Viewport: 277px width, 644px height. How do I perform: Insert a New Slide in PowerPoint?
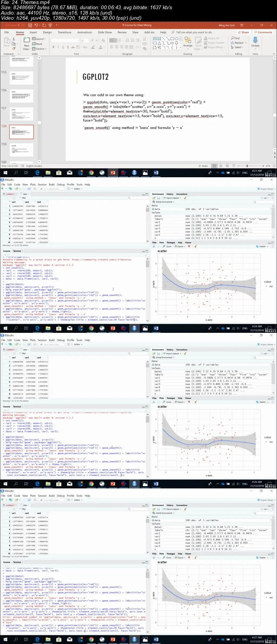[26, 44]
